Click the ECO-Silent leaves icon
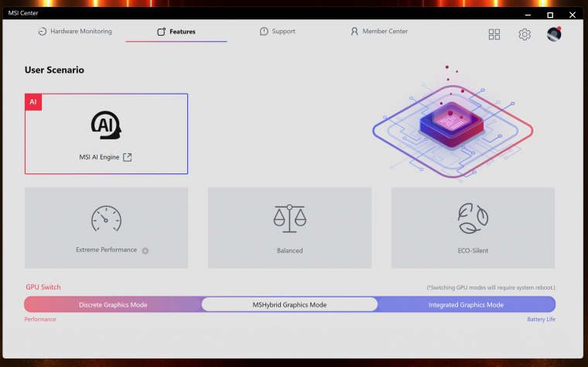 tap(473, 218)
